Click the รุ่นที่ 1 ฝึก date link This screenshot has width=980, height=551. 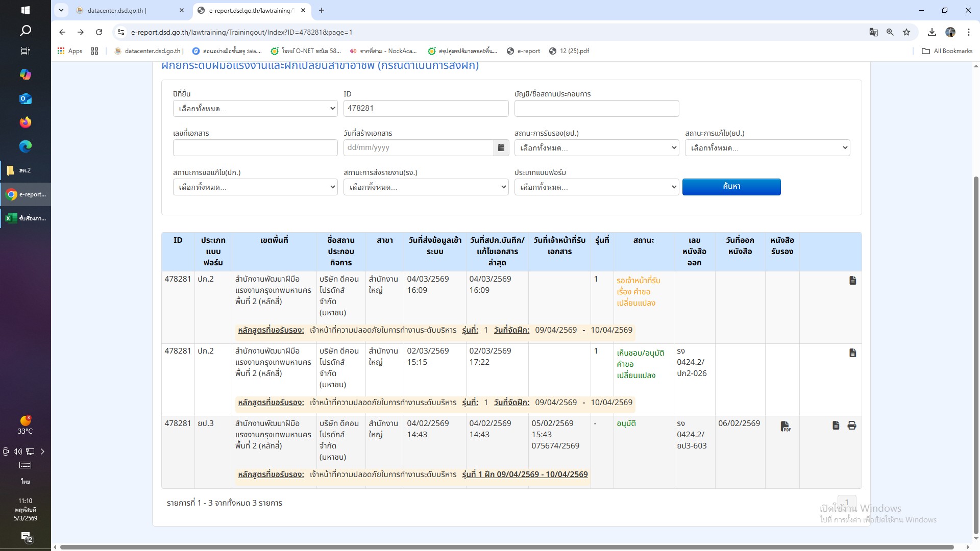525,474
